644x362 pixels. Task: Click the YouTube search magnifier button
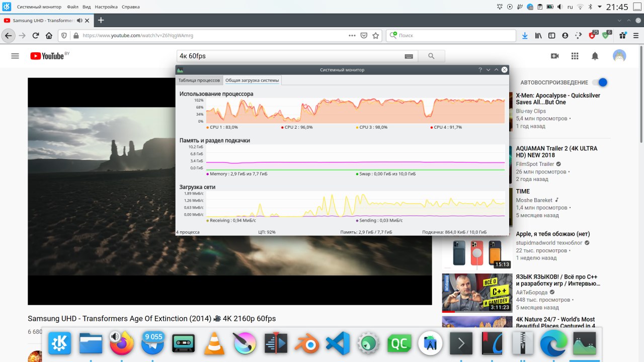click(431, 56)
